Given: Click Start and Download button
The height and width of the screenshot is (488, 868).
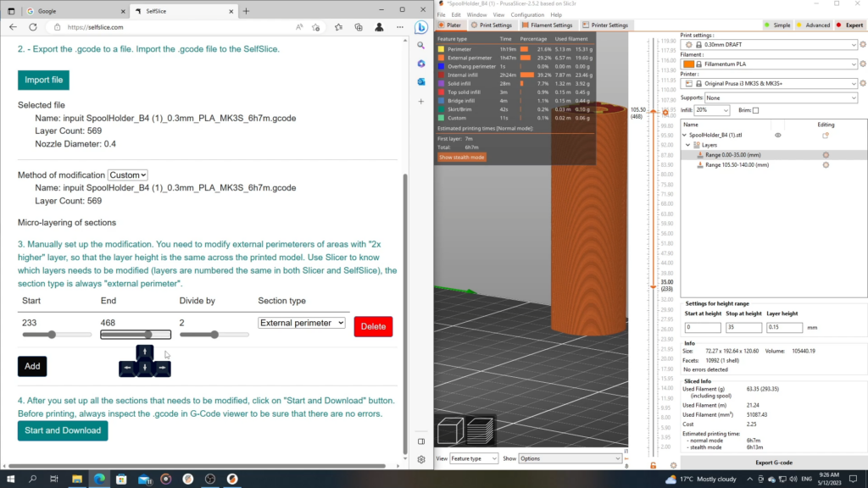Looking at the screenshot, I should [x=63, y=431].
